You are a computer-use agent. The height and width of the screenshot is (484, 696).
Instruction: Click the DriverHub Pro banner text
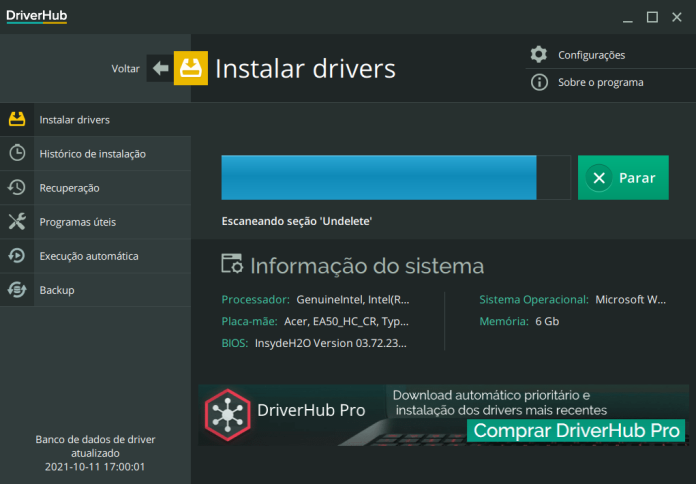point(311,410)
